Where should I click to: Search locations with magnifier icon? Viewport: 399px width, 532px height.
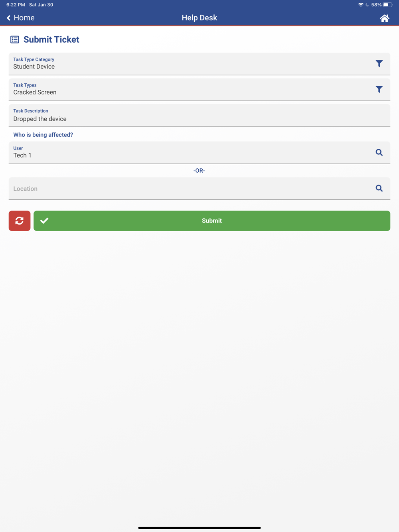[x=379, y=188]
